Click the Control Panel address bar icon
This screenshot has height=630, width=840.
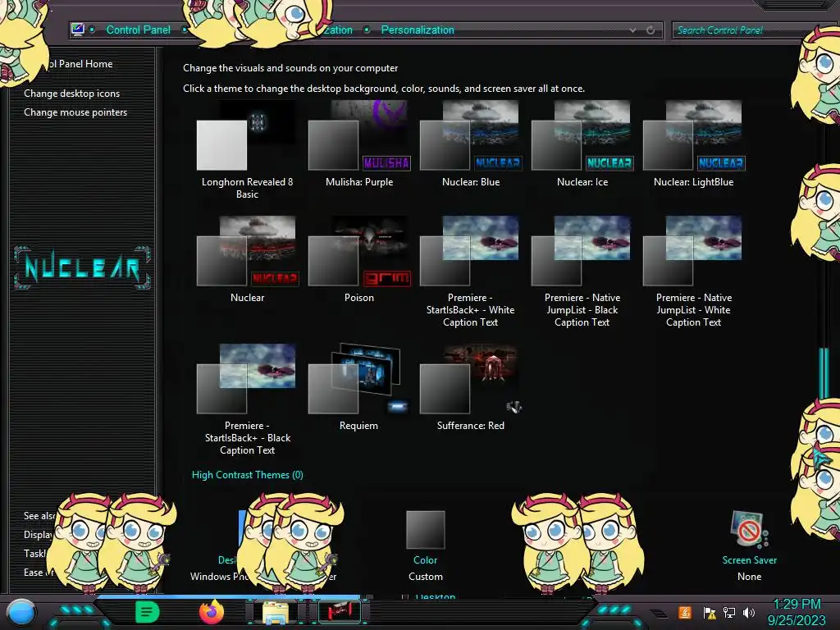pos(78,30)
